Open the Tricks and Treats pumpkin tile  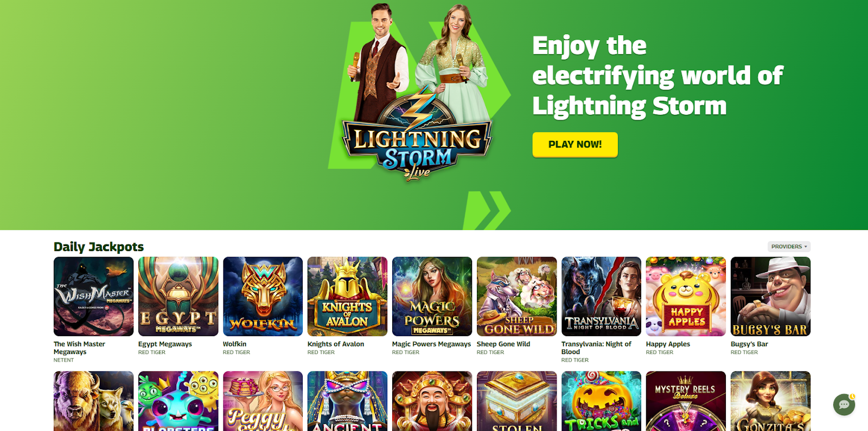(x=601, y=401)
